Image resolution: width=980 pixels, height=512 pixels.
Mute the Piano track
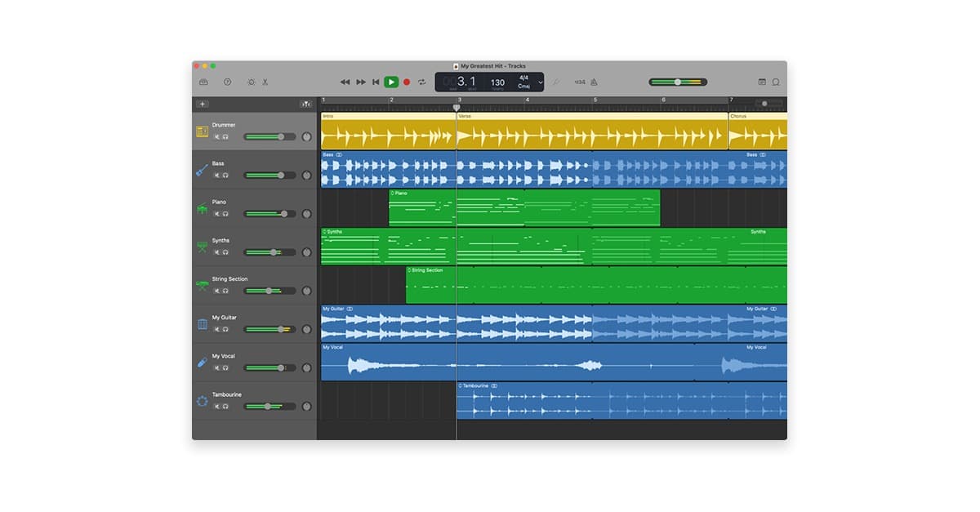pos(217,214)
